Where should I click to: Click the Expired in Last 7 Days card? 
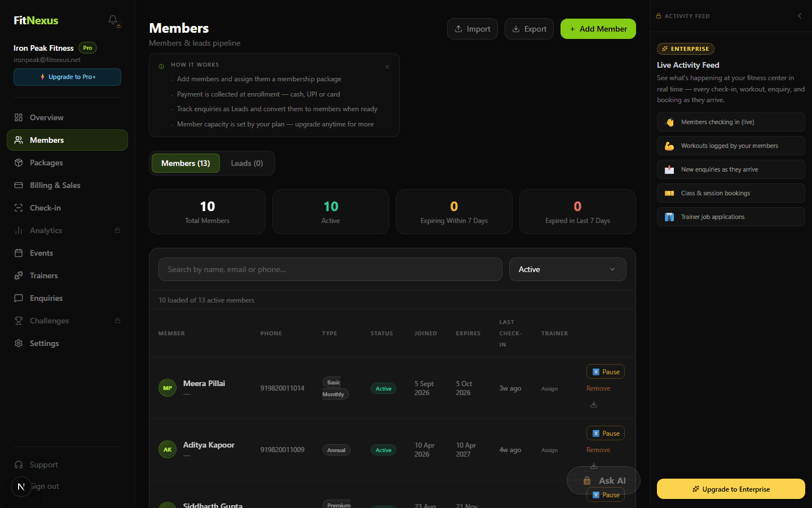577,212
